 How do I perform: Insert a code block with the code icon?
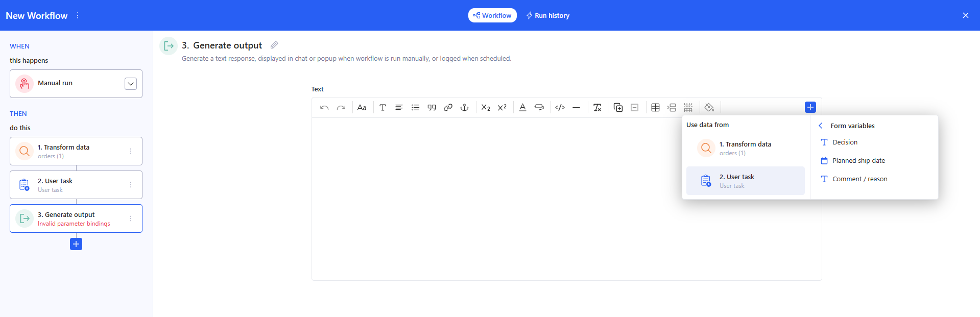[x=560, y=108]
